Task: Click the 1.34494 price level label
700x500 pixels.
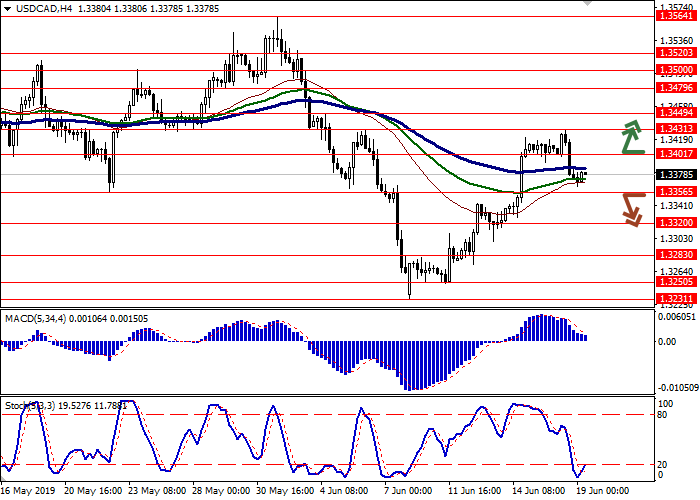Action: coord(671,114)
